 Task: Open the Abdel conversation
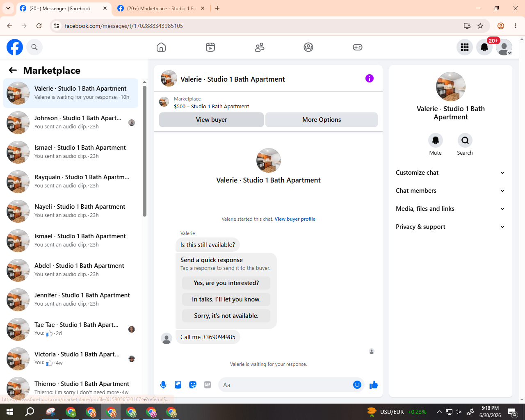(71, 270)
